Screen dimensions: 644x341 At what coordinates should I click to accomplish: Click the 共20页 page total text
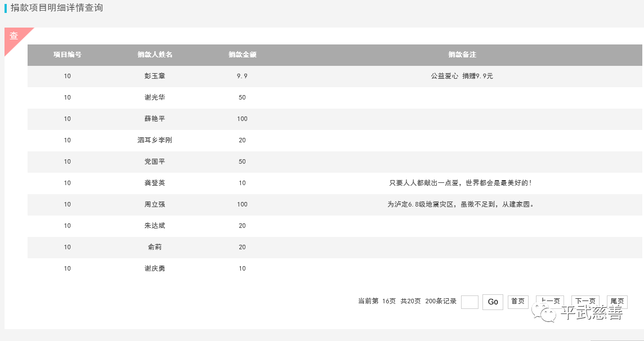(x=411, y=301)
